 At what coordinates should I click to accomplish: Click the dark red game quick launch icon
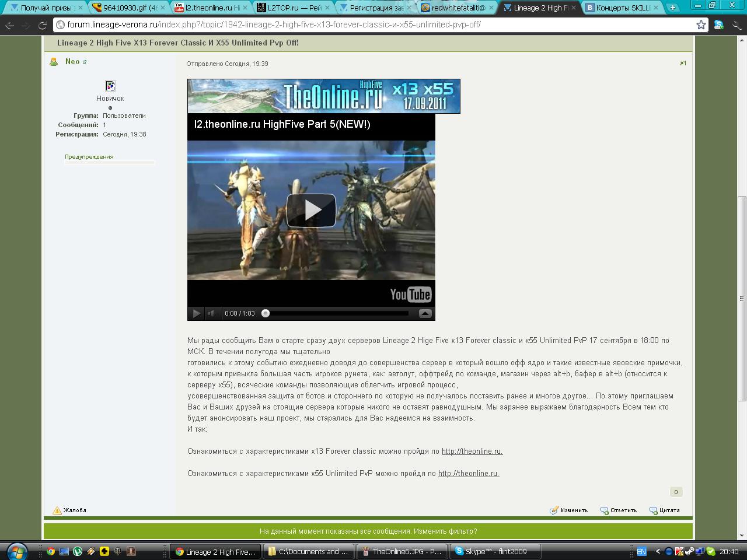(x=131, y=551)
